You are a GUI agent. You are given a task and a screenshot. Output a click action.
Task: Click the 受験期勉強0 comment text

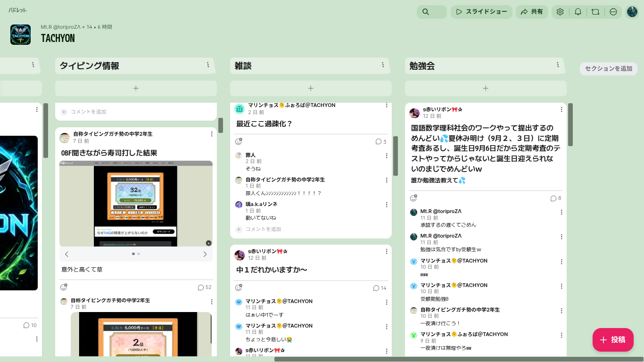click(x=435, y=299)
